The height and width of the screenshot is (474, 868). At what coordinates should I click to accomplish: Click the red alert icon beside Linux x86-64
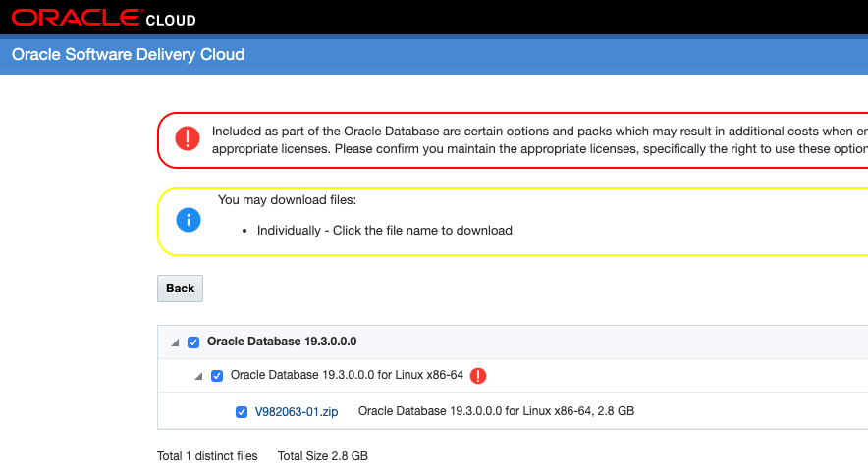[x=478, y=376]
